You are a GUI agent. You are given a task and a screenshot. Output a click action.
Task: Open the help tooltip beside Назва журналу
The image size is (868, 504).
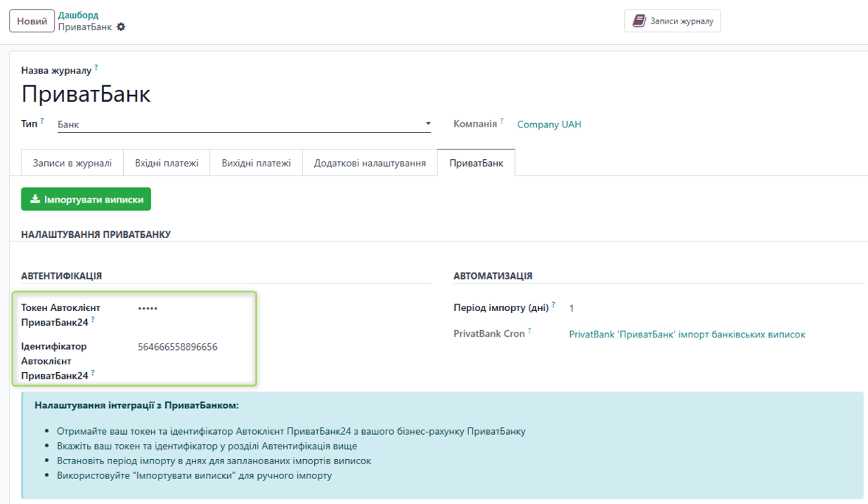pyautogui.click(x=96, y=69)
